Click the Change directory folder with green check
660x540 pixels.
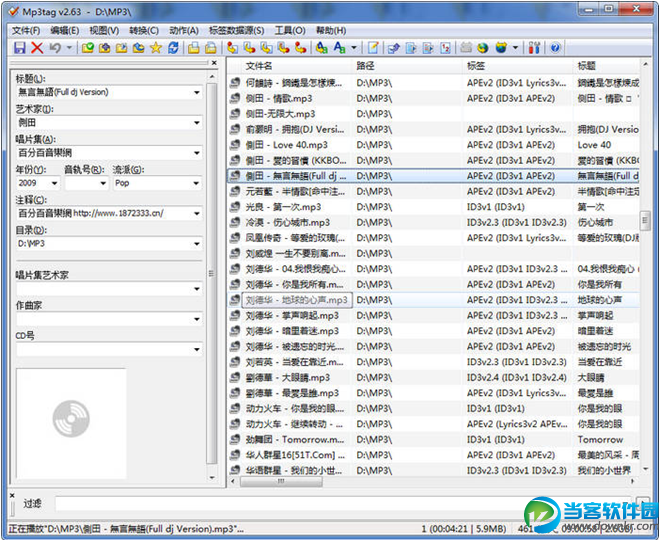(88, 48)
